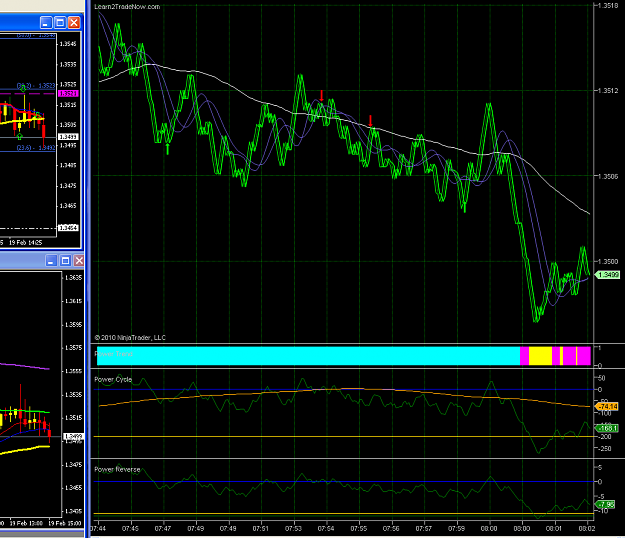Click the 07:47 time axis label
625x538 pixels.
click(163, 528)
